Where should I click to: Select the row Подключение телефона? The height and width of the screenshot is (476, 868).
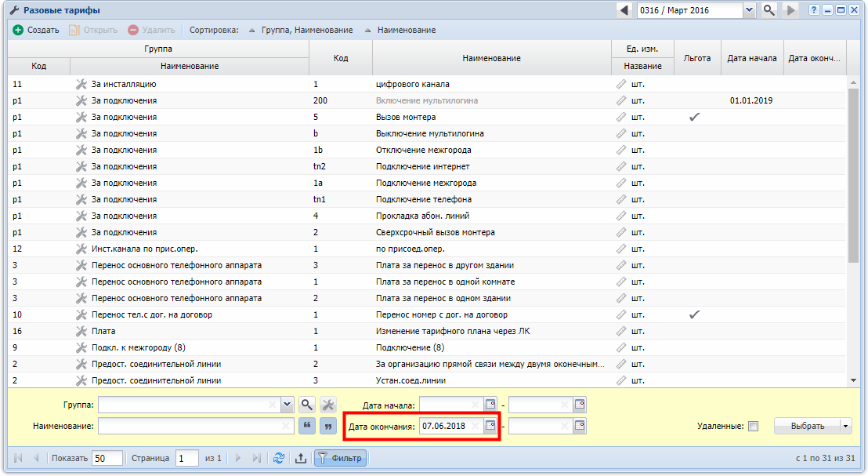(x=427, y=199)
